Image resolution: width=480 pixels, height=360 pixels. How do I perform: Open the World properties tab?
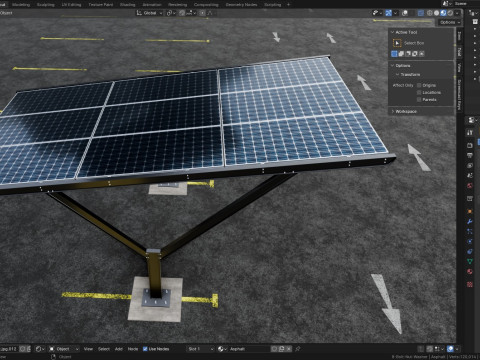470,185
